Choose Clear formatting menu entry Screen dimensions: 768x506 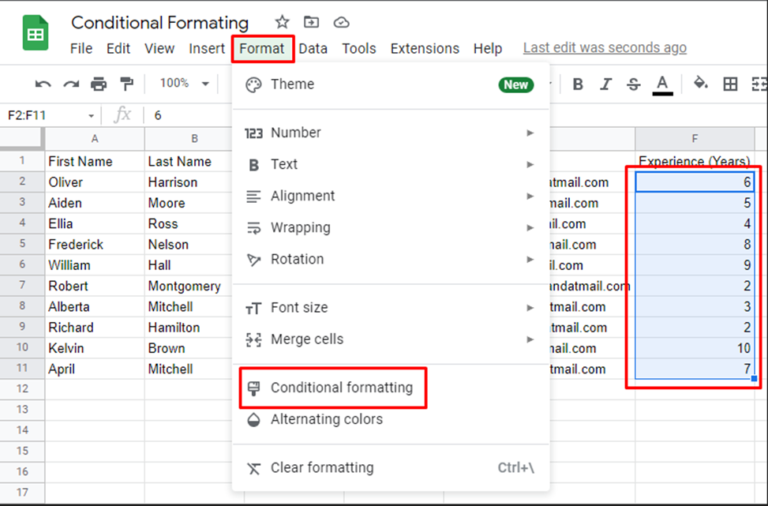point(391,468)
